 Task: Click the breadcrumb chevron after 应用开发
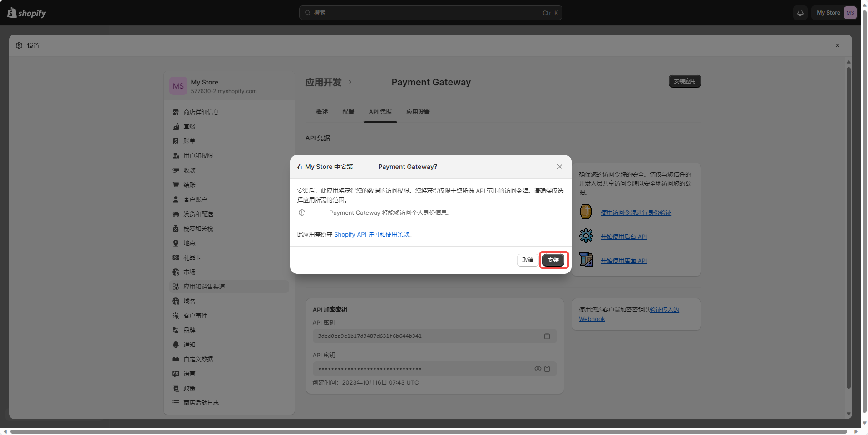coord(350,82)
